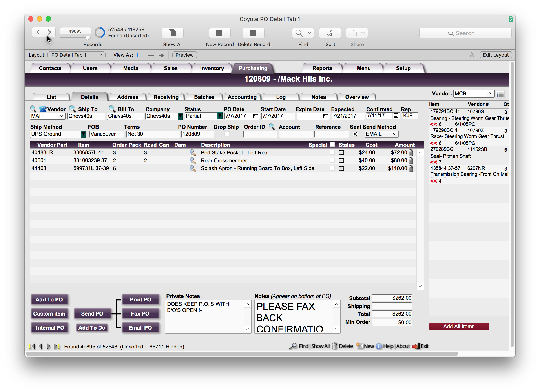Screen dimensions: 540x392
Task: Click trash icon on Rear Crossmember row
Action: 411,160
